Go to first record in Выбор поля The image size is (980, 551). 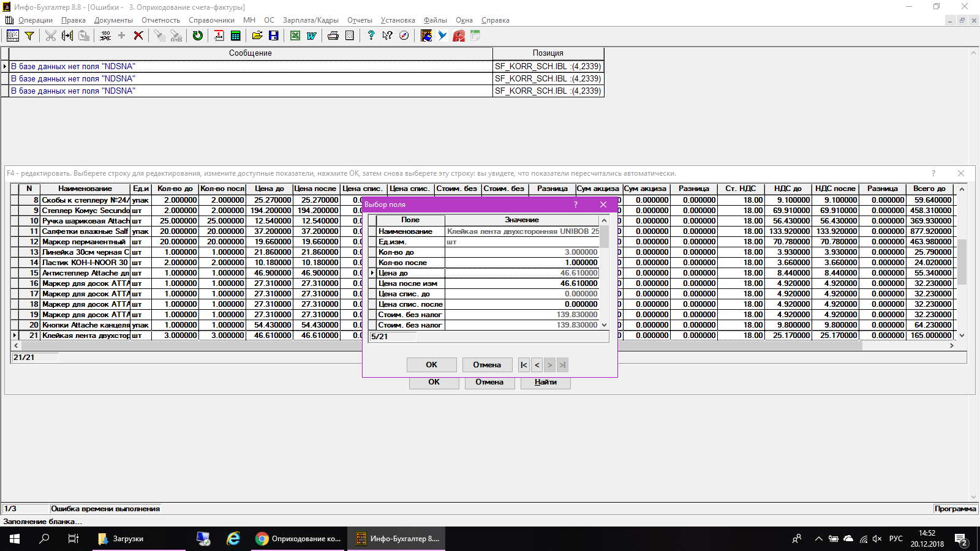[524, 365]
